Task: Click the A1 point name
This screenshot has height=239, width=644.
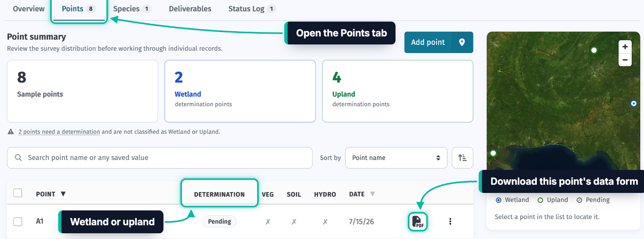Action: [40, 221]
